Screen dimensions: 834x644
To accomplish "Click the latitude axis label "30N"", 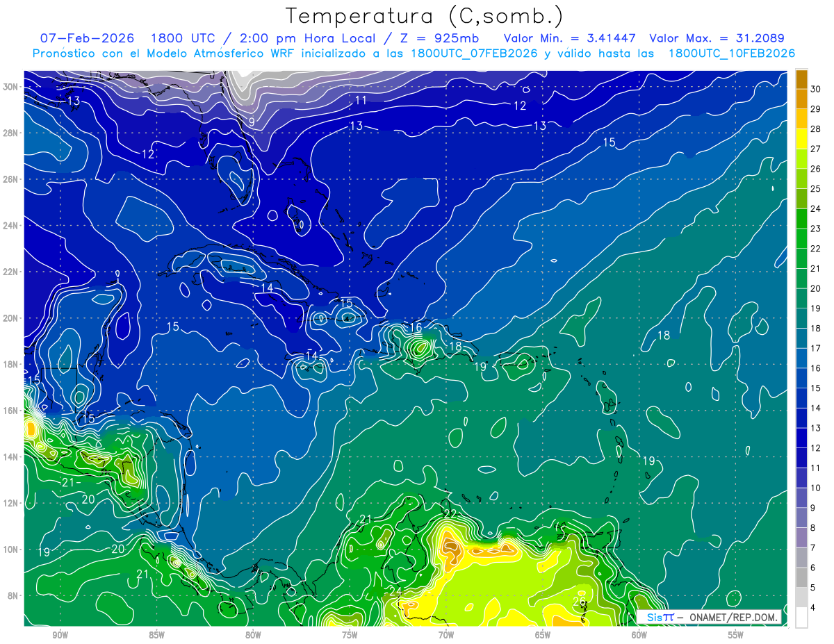I will (12, 86).
